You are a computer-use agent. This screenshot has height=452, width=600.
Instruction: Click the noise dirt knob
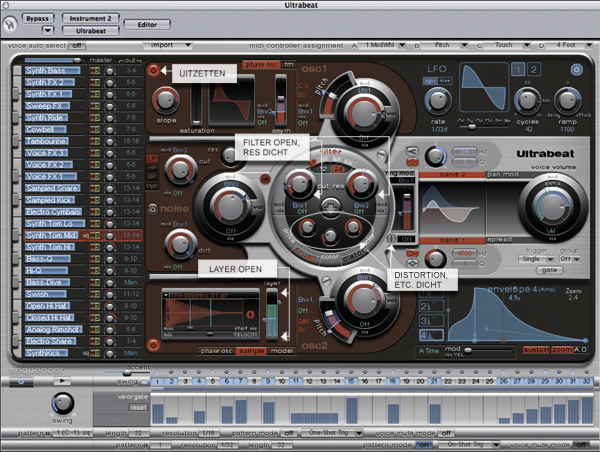(180, 245)
